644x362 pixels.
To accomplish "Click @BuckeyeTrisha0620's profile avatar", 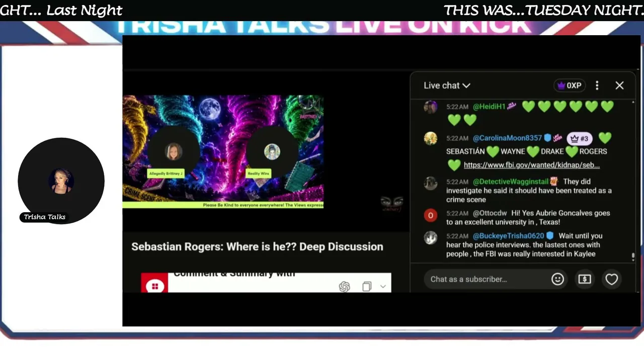I will coord(430,238).
